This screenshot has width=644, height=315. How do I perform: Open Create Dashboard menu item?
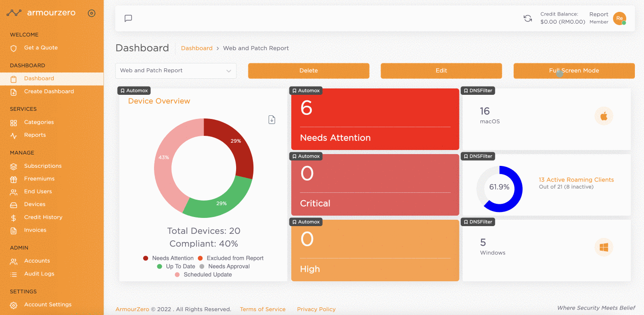[49, 92]
